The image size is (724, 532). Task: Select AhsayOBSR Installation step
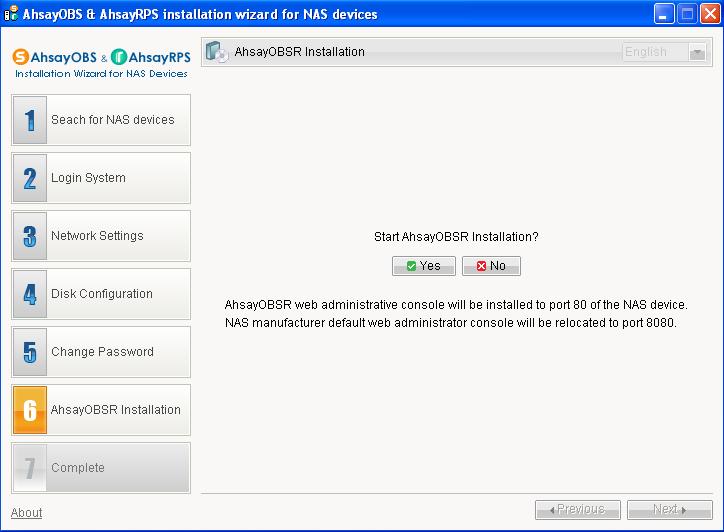click(101, 410)
